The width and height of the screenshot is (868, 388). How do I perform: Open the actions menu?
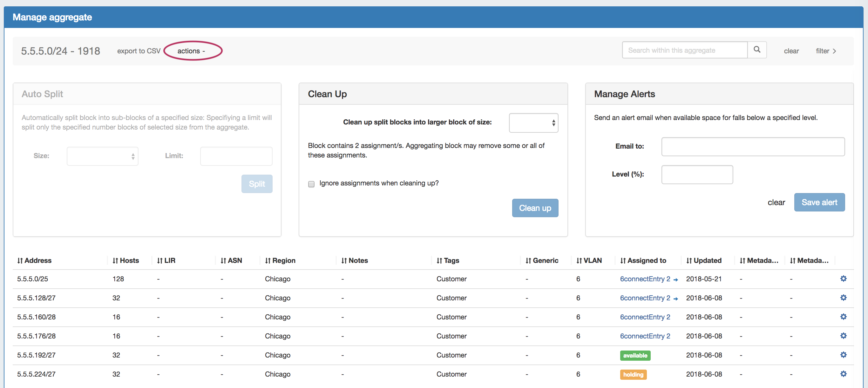pos(191,51)
